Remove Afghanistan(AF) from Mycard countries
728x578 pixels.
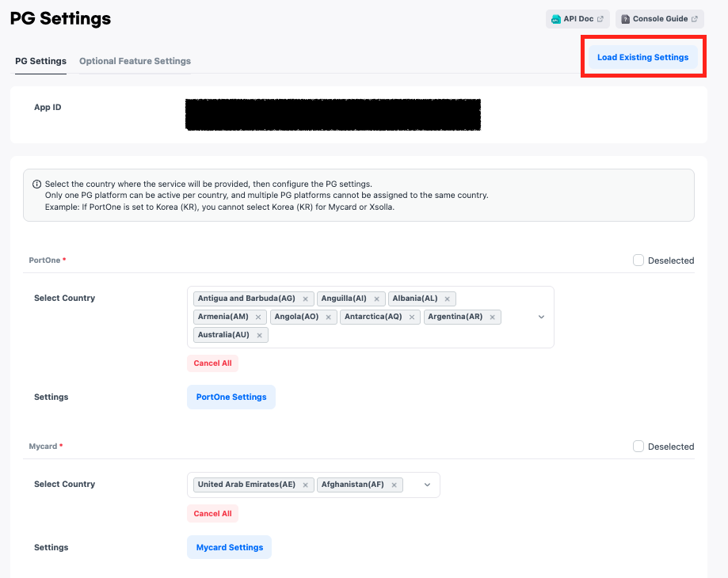pyautogui.click(x=394, y=485)
